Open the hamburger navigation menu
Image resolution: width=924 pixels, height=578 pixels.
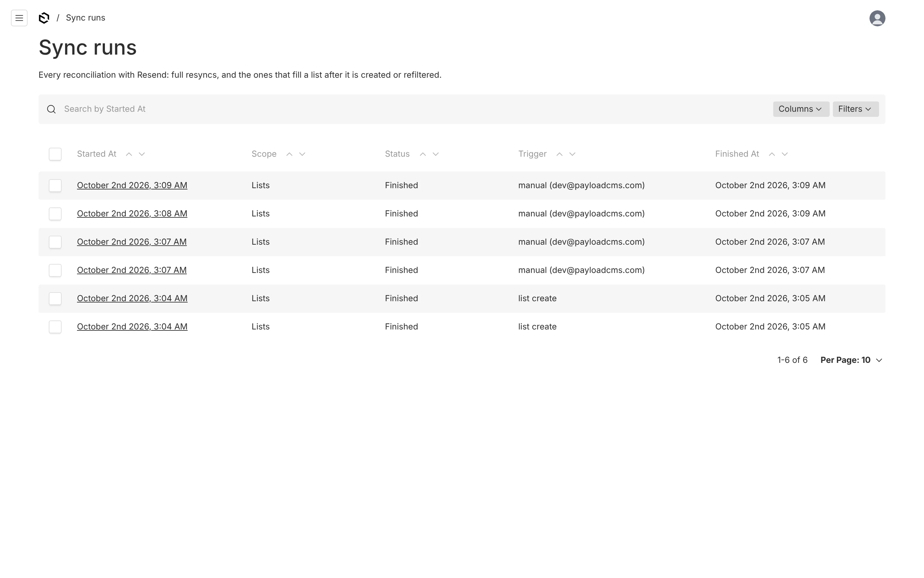[x=19, y=18]
